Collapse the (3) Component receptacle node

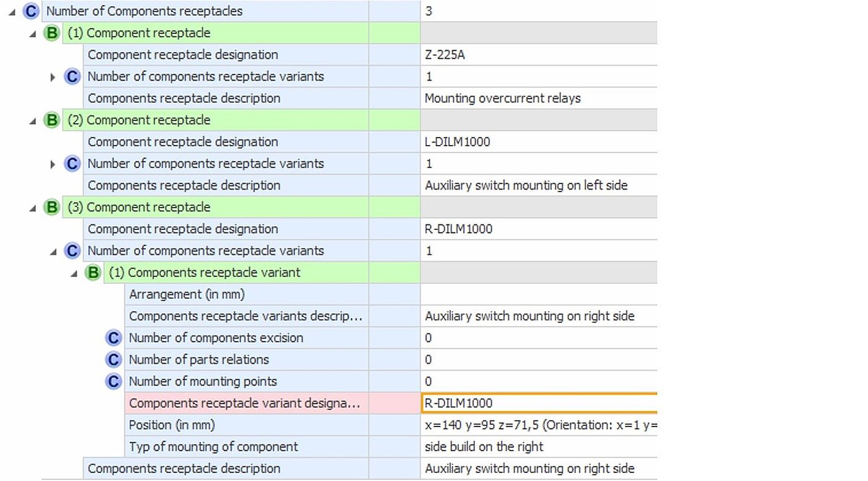coord(33,208)
